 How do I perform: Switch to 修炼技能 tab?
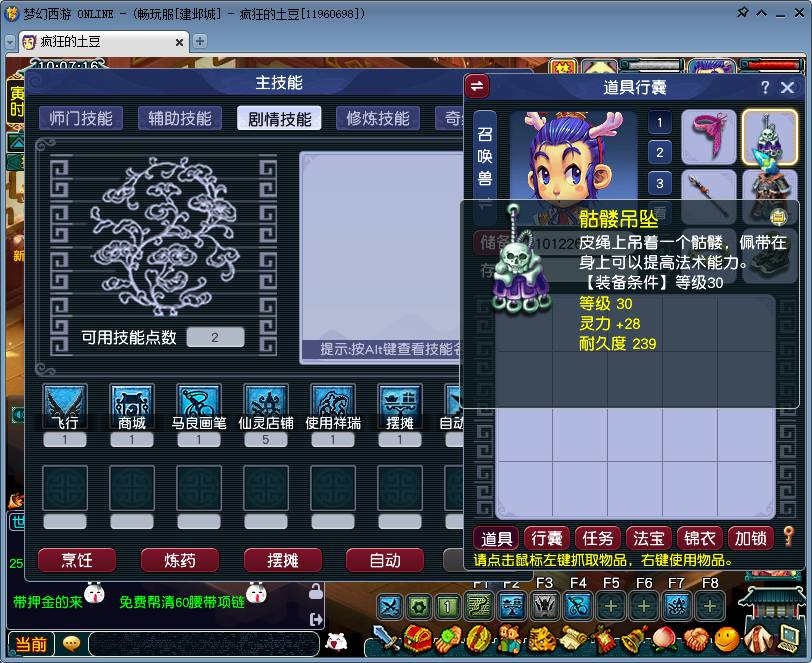[x=378, y=118]
